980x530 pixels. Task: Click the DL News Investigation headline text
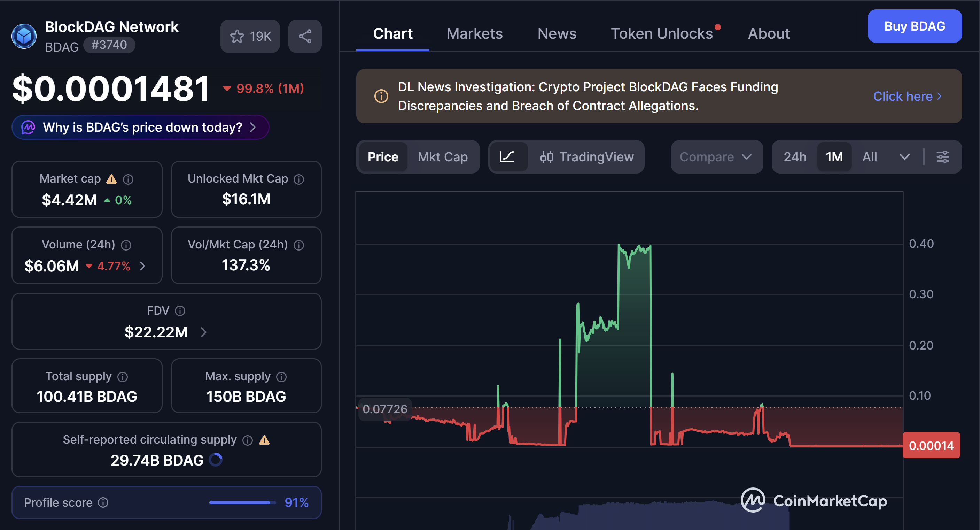coord(588,96)
